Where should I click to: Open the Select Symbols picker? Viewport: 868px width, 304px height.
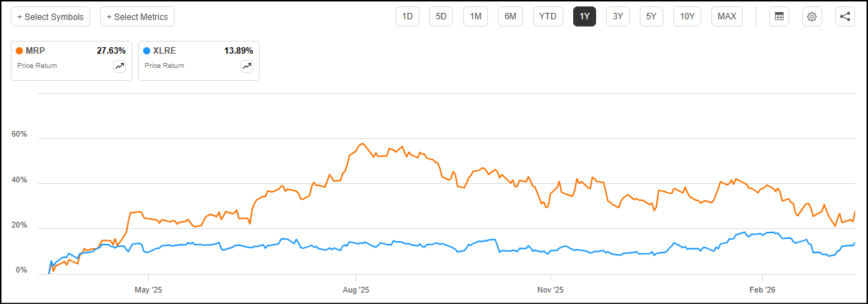50,16
